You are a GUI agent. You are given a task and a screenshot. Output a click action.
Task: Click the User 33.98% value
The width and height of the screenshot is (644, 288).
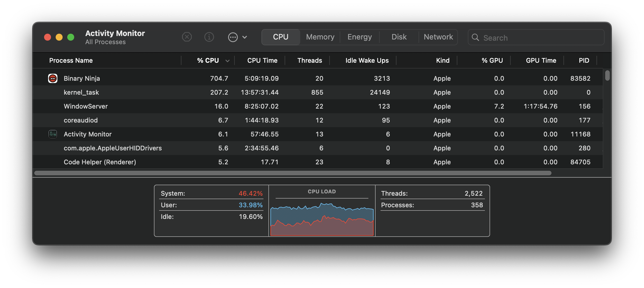click(250, 205)
